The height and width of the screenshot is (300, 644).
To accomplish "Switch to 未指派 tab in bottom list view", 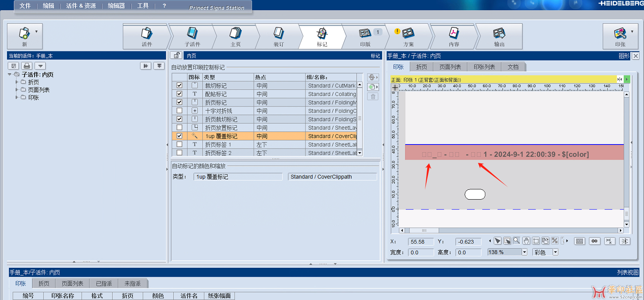I will (x=133, y=283).
